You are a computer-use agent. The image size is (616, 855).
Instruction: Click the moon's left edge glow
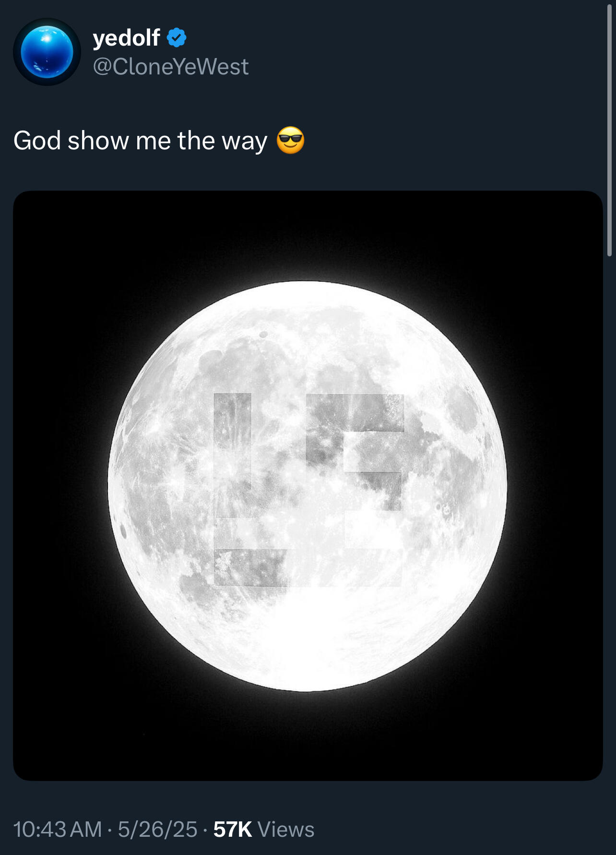[109, 485]
